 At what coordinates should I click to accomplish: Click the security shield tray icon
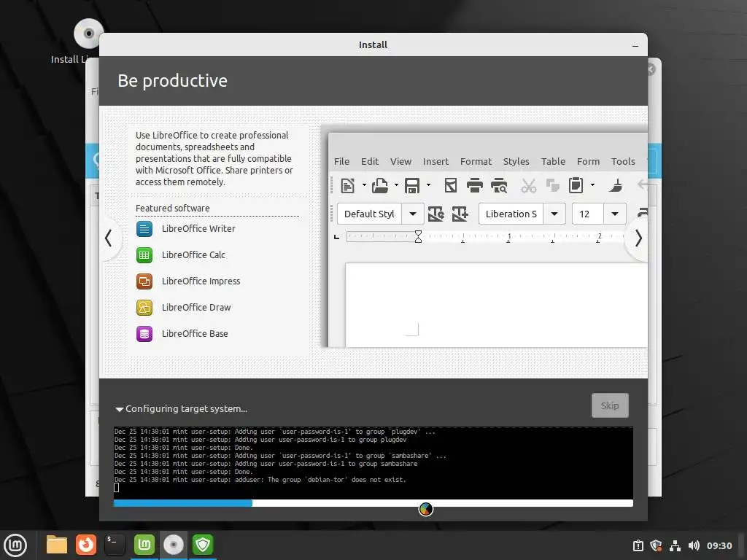pos(656,545)
